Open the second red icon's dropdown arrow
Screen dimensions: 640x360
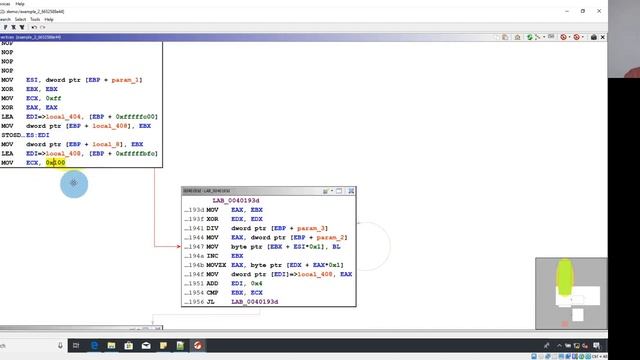pos(582,37)
